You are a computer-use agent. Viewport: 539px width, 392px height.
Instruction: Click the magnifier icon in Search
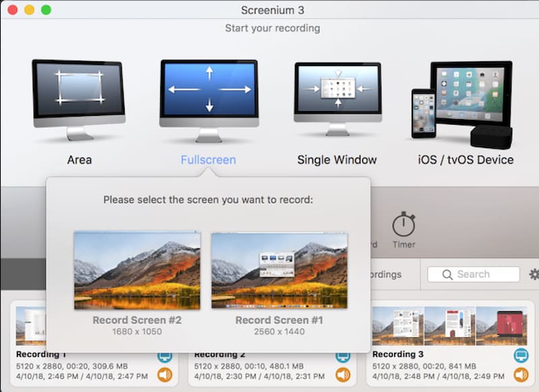tap(447, 275)
